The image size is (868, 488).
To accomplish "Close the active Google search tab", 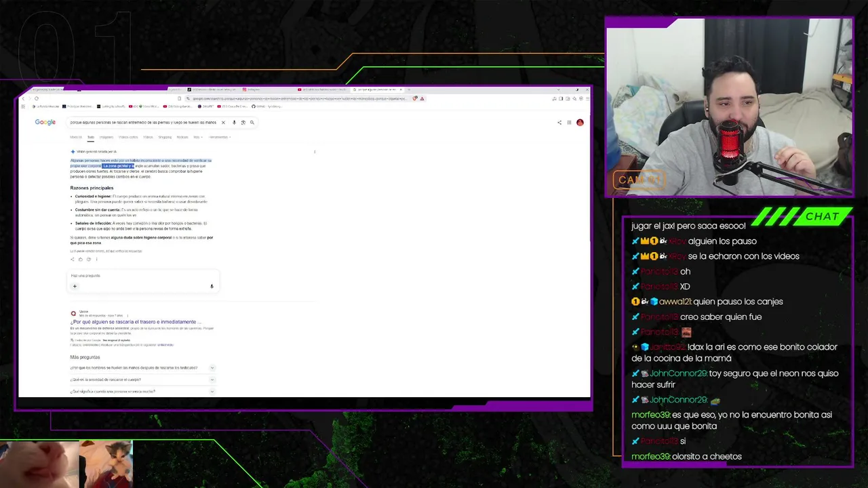I will click(401, 89).
